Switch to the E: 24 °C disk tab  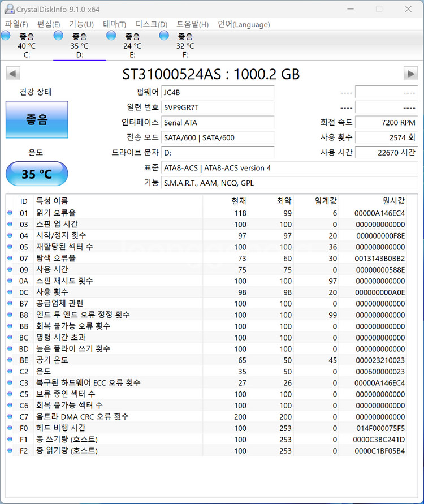coord(132,45)
